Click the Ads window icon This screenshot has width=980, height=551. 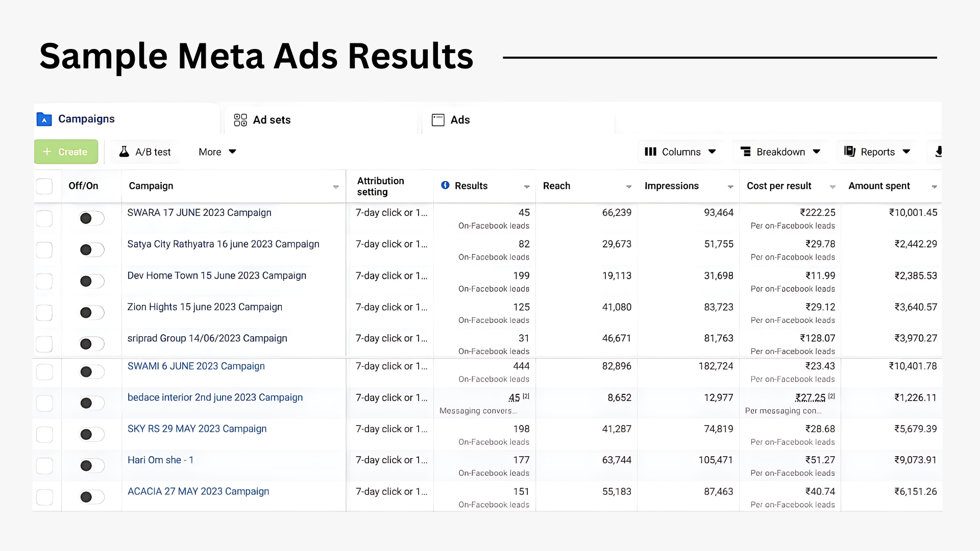(438, 120)
